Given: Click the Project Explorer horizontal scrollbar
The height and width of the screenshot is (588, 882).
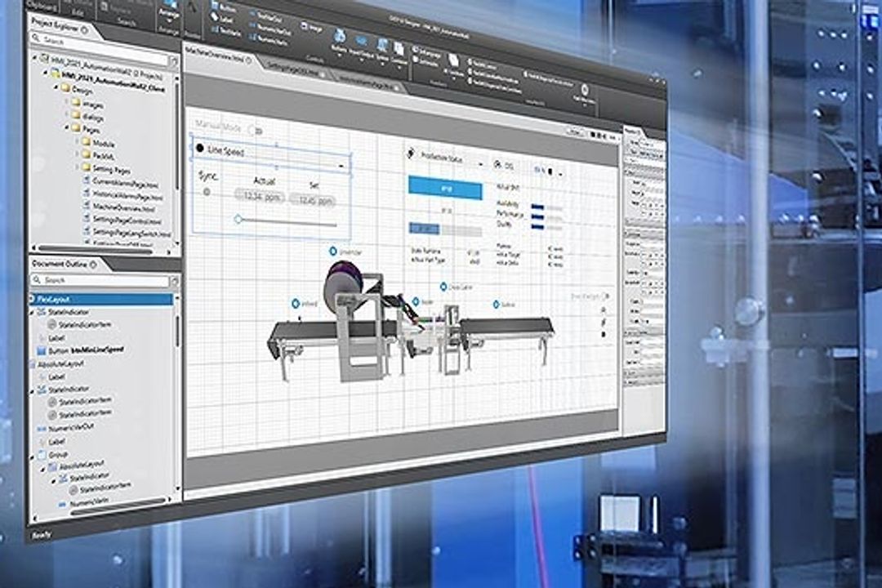Looking at the screenshot, I should tap(96, 249).
